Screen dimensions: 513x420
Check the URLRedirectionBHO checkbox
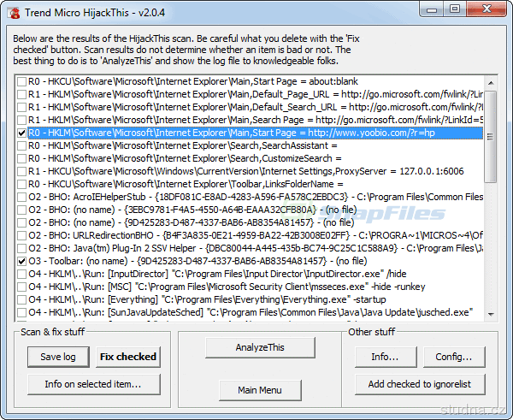pyautogui.click(x=21, y=235)
